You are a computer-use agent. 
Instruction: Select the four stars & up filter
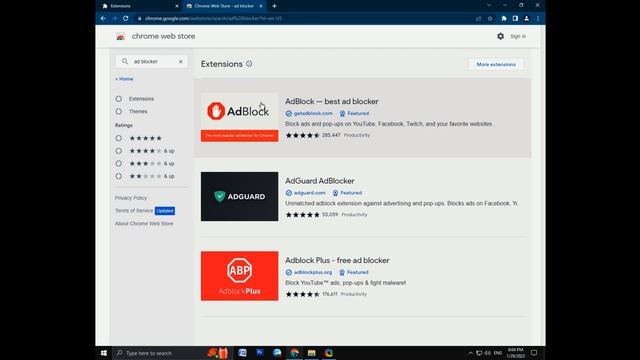pos(118,151)
